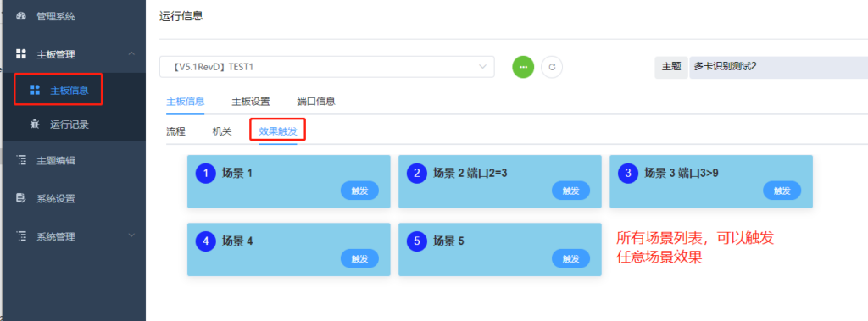Trigger 场景 1 with its 触发 button
The width and height of the screenshot is (868, 321).
coord(359,191)
